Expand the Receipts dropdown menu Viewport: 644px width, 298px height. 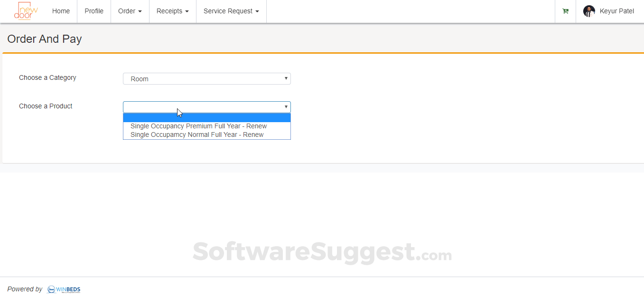coord(172,11)
